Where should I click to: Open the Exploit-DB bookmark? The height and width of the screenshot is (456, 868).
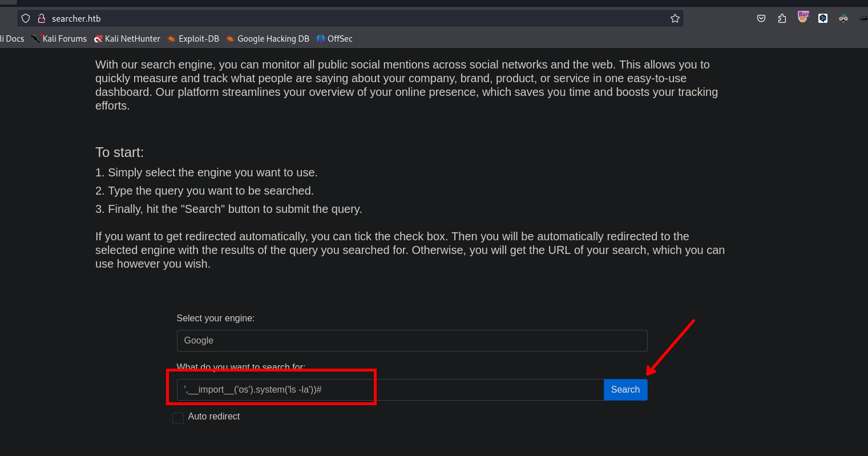click(x=193, y=39)
